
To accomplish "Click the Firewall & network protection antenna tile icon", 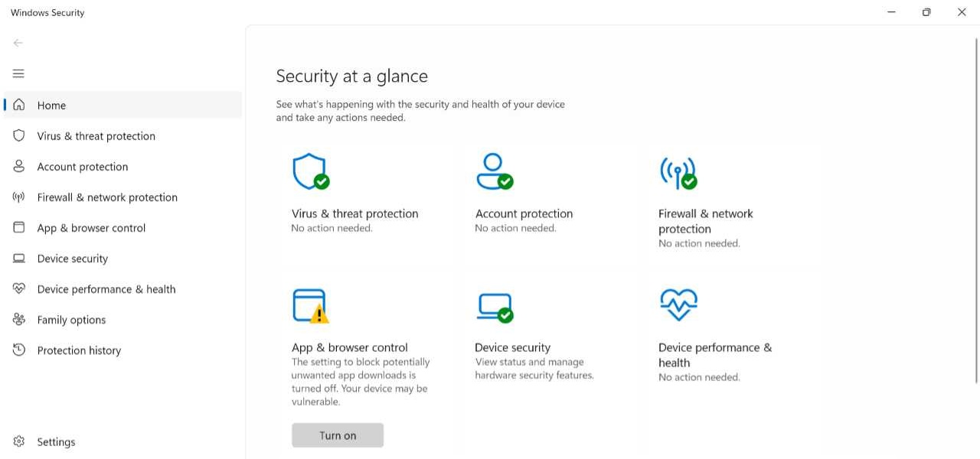I will (x=678, y=173).
